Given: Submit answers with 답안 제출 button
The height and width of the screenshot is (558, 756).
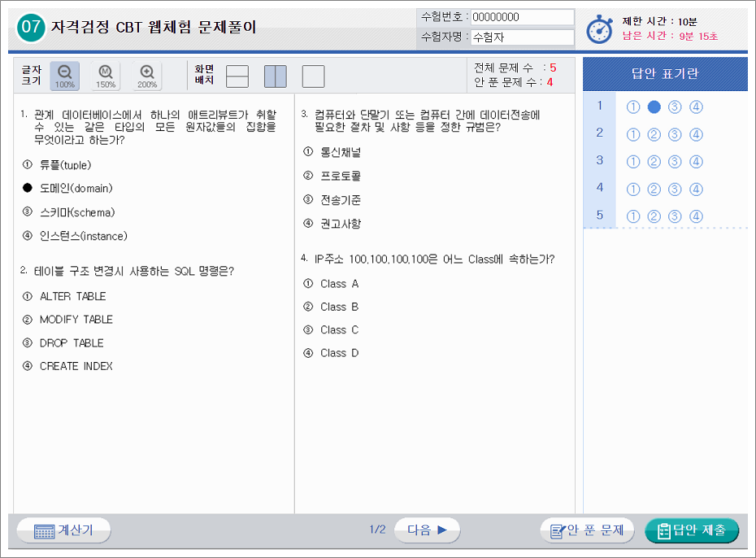Looking at the screenshot, I should (x=692, y=530).
